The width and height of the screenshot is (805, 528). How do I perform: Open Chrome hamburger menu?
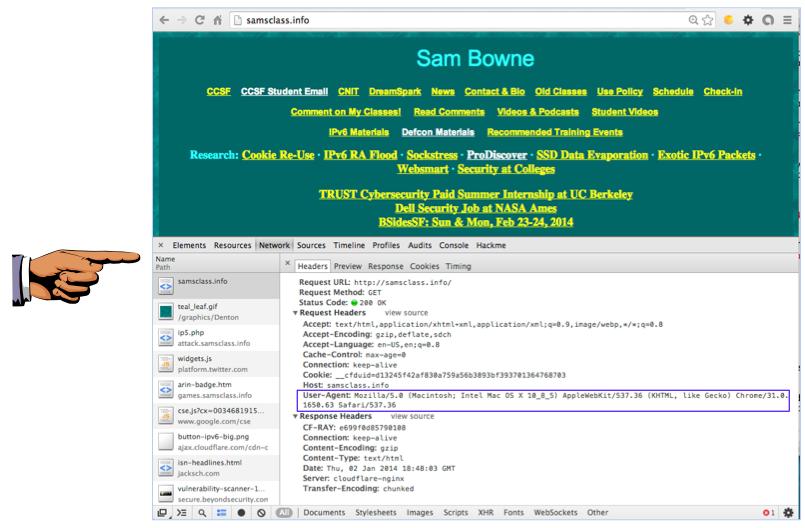[x=787, y=20]
